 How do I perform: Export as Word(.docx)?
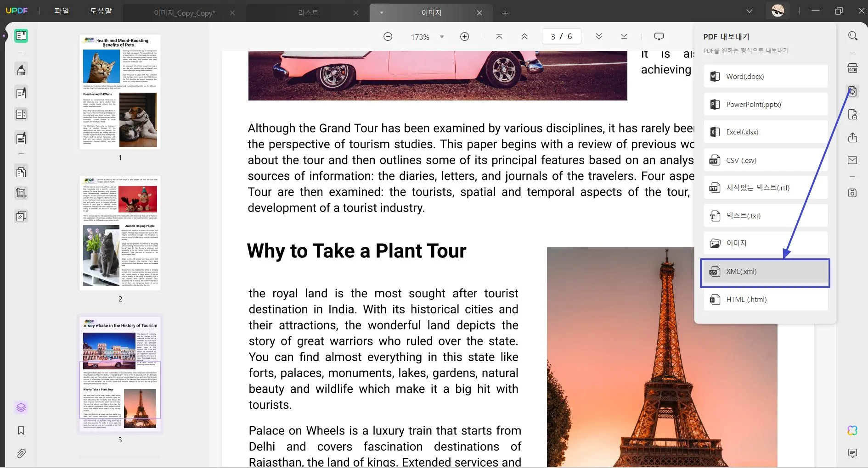tap(766, 77)
